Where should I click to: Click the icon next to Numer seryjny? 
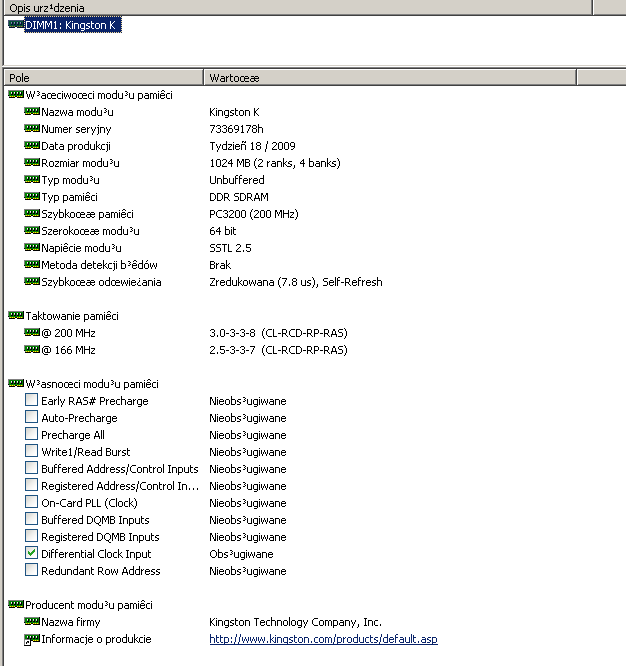tap(32, 129)
